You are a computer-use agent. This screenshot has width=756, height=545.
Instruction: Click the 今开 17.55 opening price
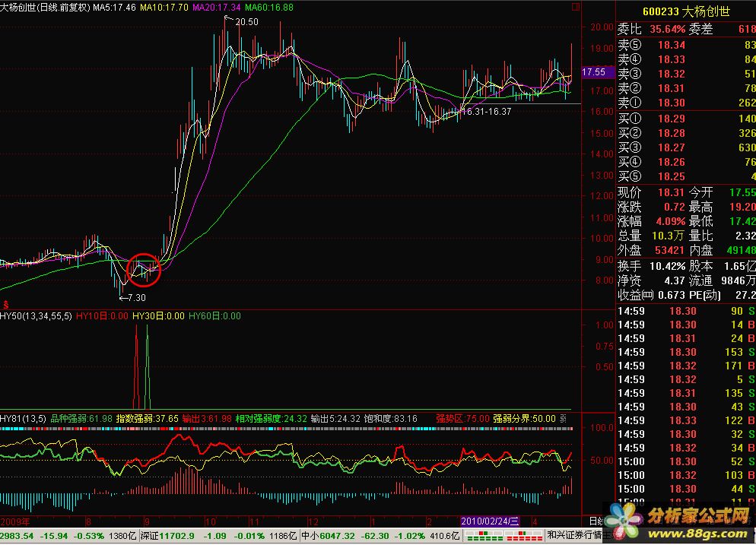click(723, 193)
